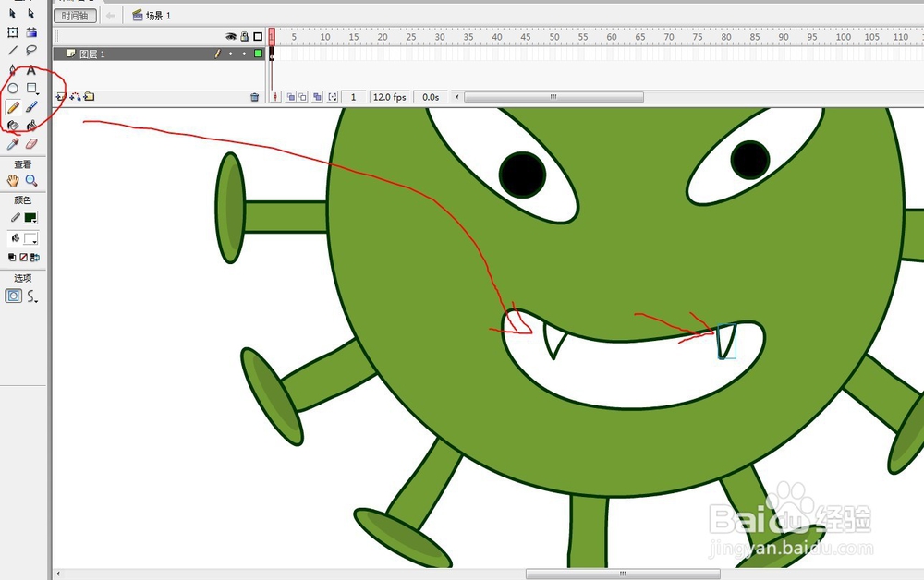This screenshot has height=580, width=924.
Task: Click frame 50 on timeline ruler
Action: coord(554,37)
